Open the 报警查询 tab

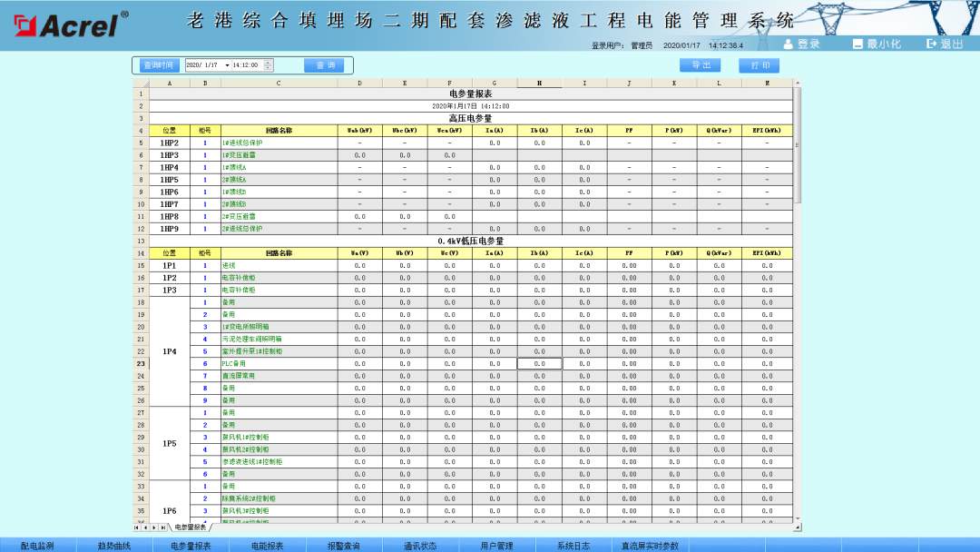[x=344, y=546]
